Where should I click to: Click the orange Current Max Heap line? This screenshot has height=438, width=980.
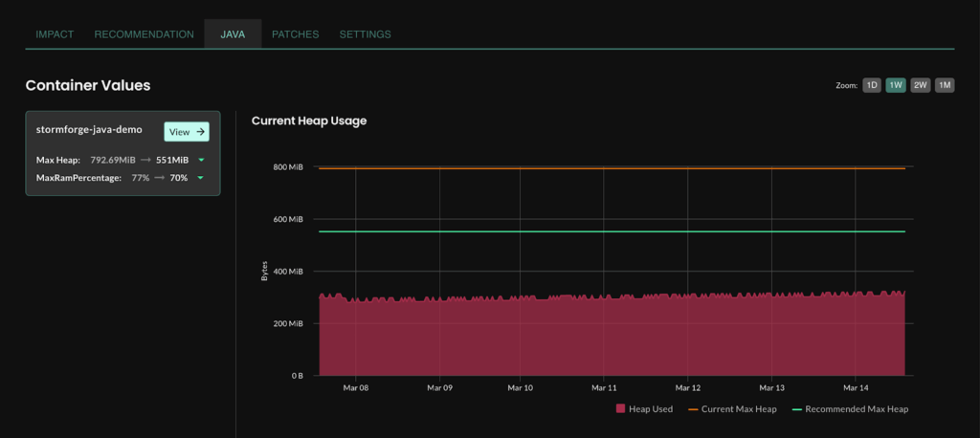(x=612, y=168)
